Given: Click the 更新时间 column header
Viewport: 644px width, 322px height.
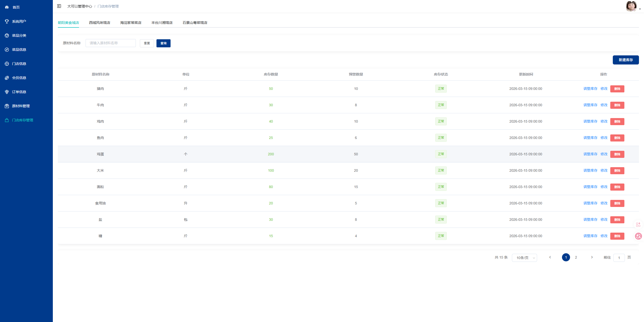Looking at the screenshot, I should click(526, 74).
